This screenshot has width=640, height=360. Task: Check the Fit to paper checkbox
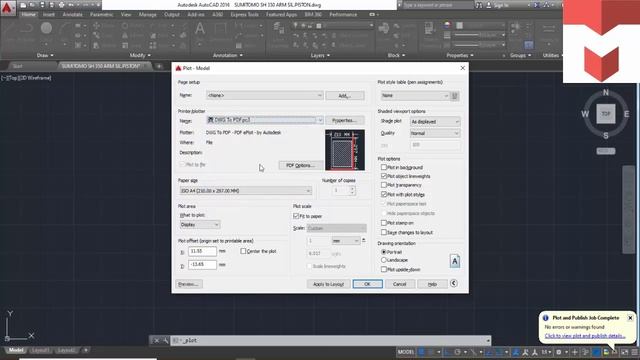pyautogui.click(x=296, y=216)
